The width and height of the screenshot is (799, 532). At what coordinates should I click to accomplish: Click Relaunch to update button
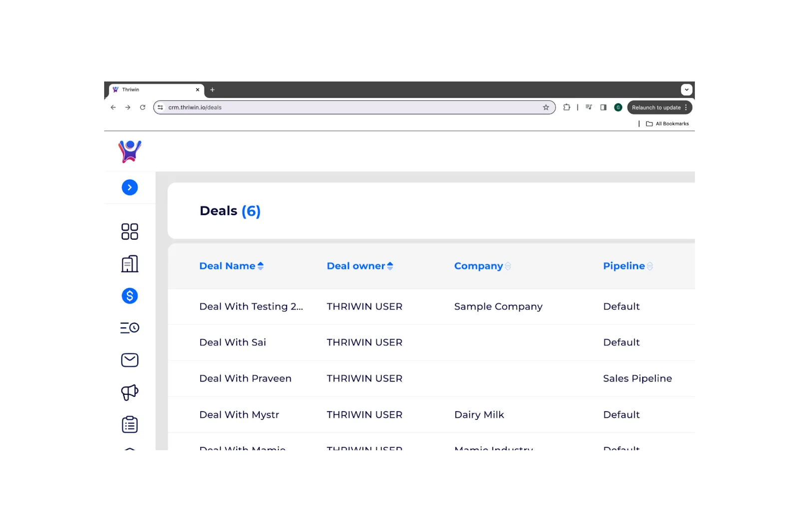coord(660,107)
